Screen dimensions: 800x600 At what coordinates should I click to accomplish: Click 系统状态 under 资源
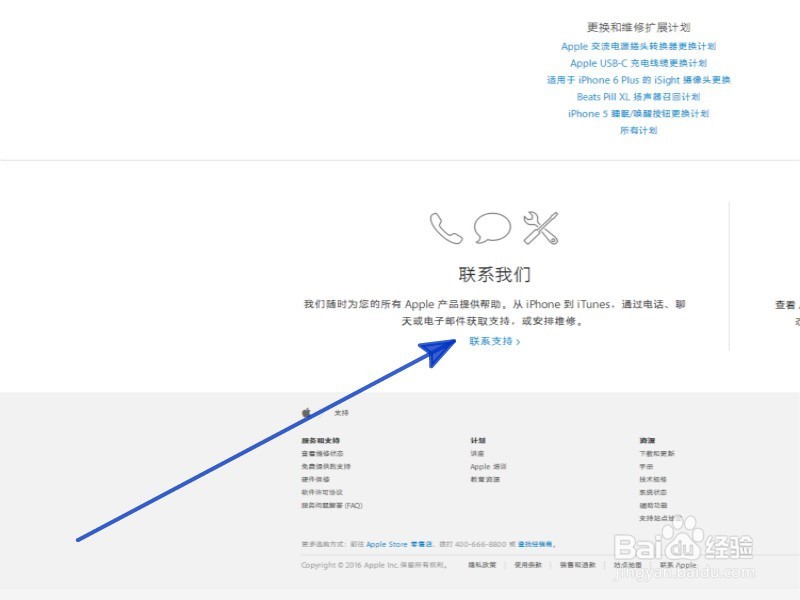[655, 492]
